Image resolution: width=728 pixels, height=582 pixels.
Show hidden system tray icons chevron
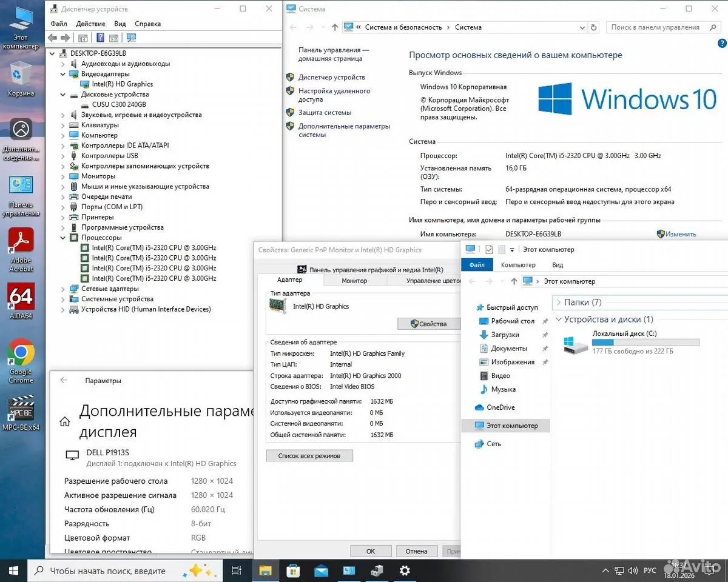[x=605, y=570]
